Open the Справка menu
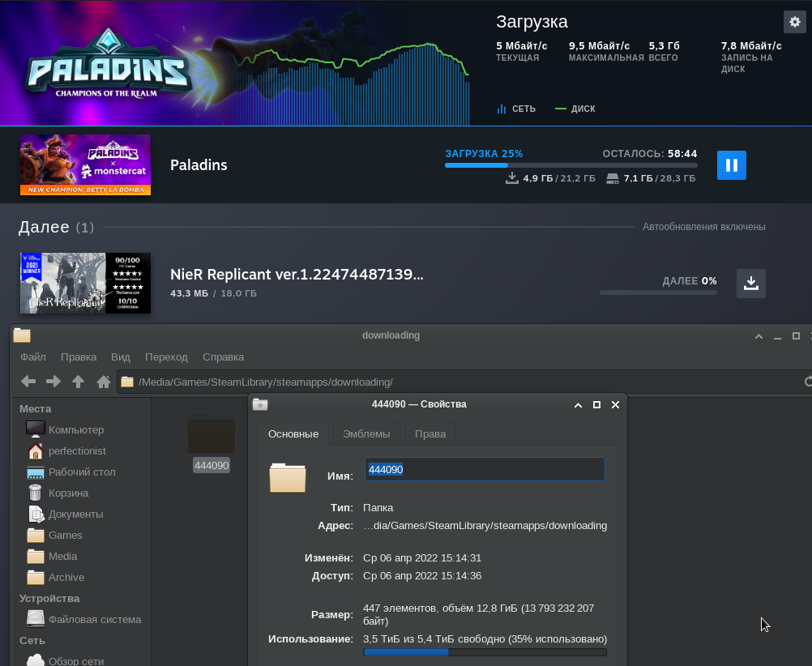812x666 pixels. [x=223, y=356]
